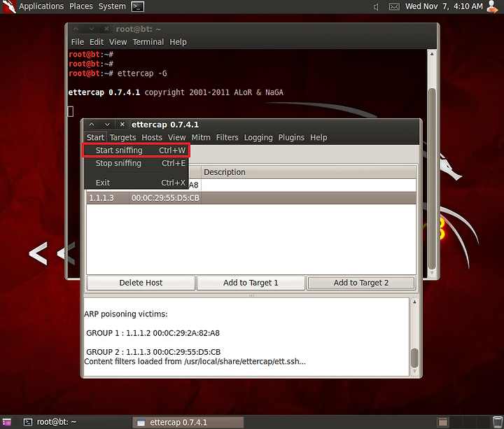
Task: Click the up-arrow window button in the ettercap title bar
Action: 92,125
